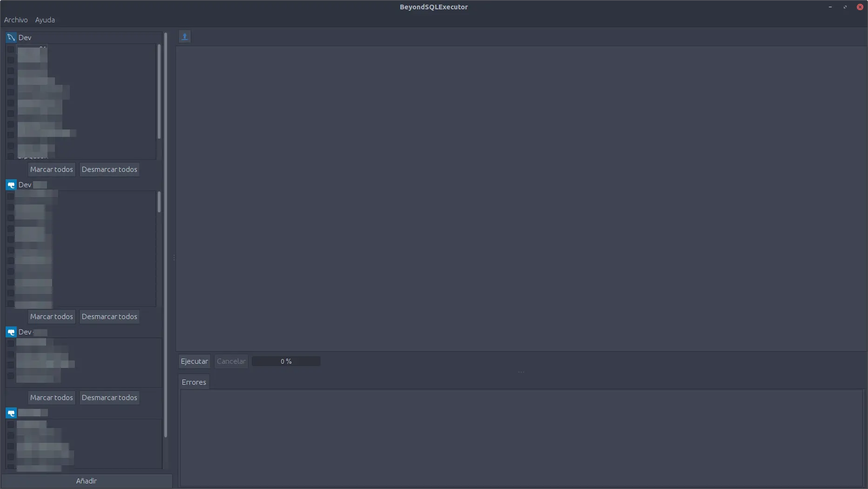Click inside the large empty SQL editor area
This screenshot has width=868, height=489.
click(521, 198)
